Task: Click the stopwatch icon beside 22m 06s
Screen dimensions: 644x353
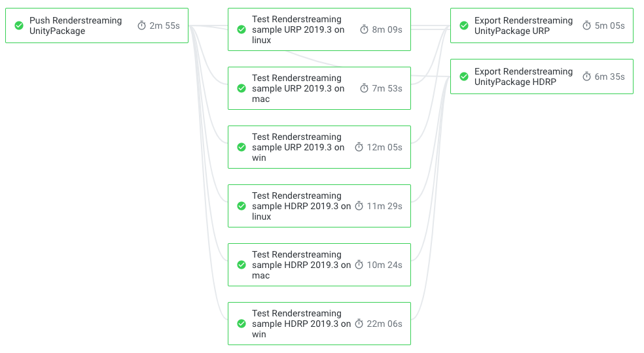Action: coord(359,324)
